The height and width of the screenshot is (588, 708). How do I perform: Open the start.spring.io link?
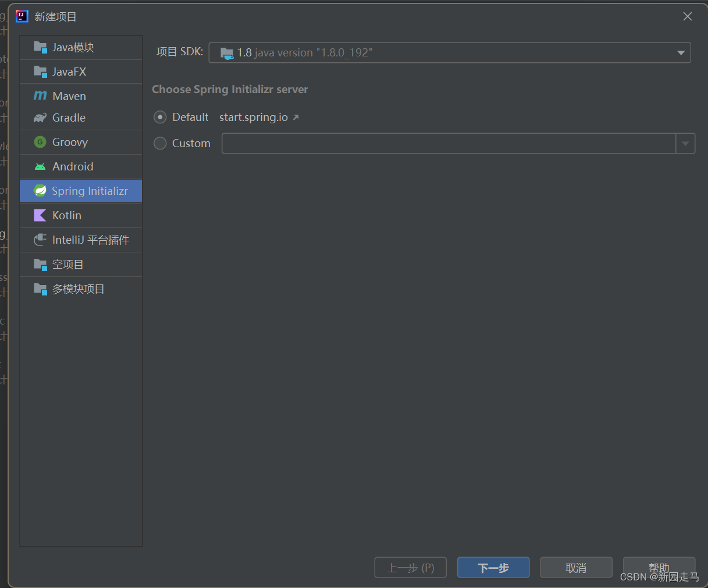pos(254,117)
